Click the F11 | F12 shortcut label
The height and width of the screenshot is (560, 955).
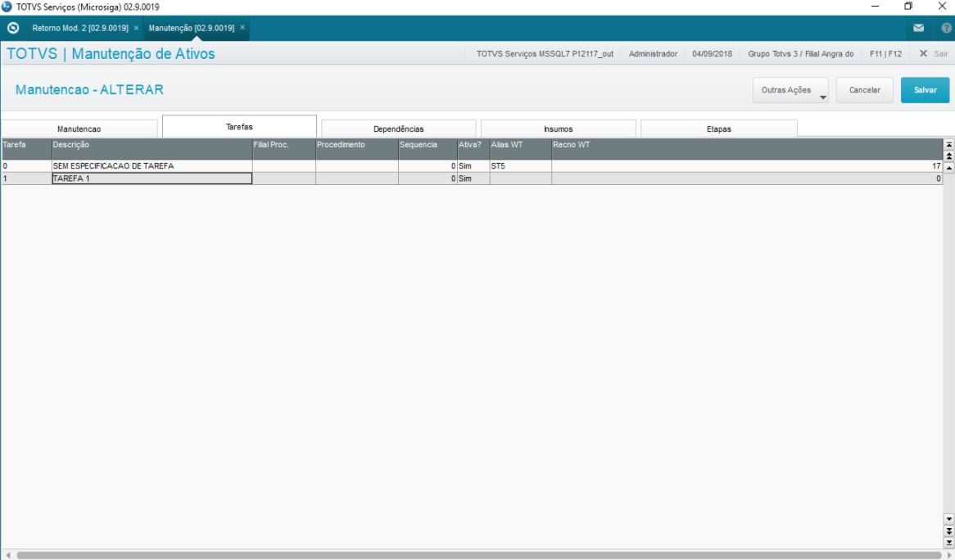(885, 53)
